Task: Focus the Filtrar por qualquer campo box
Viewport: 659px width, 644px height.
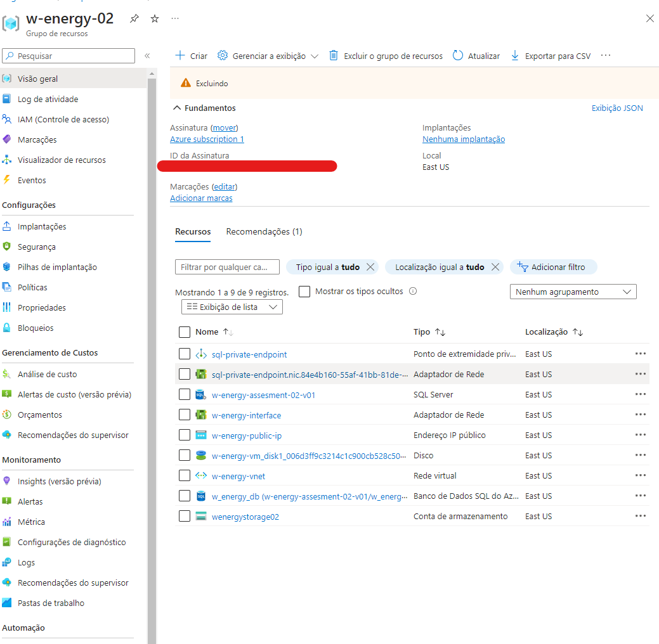Action: (227, 267)
